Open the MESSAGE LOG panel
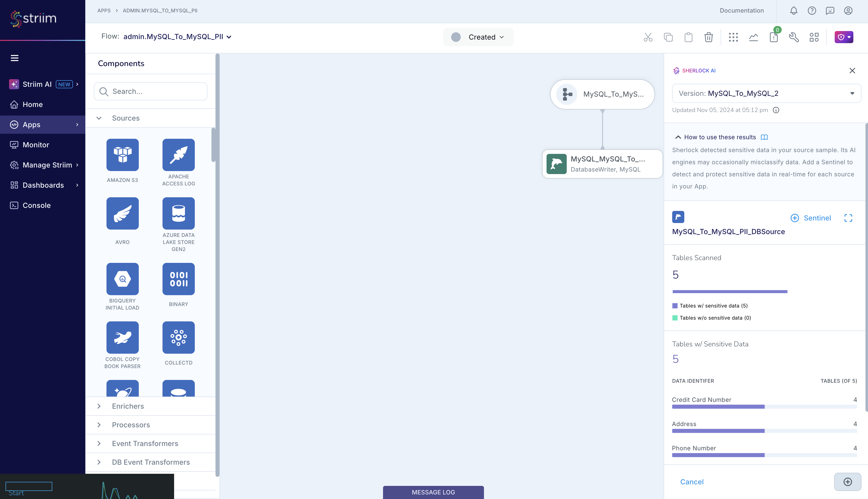Image resolution: width=868 pixels, height=499 pixels. (x=433, y=492)
